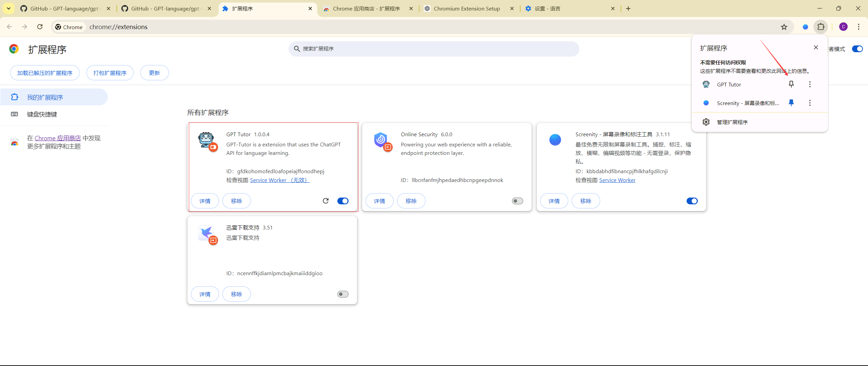The width and height of the screenshot is (868, 366).
Task: Close the extensions popup panel
Action: coord(816,47)
